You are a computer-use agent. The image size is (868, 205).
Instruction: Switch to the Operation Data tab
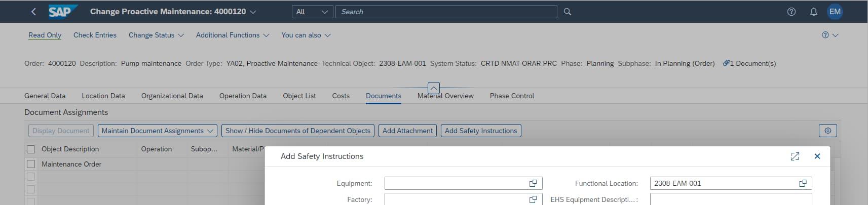click(x=243, y=96)
